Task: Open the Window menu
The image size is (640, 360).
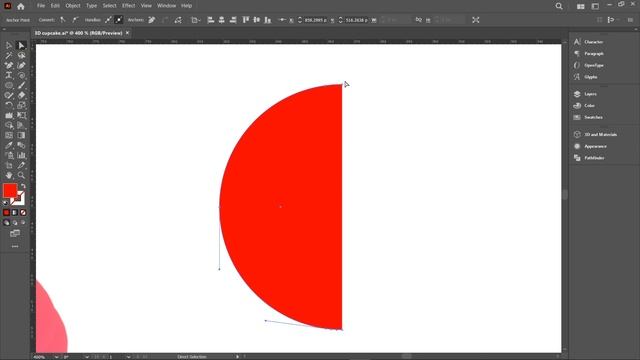Action: pos(167,6)
